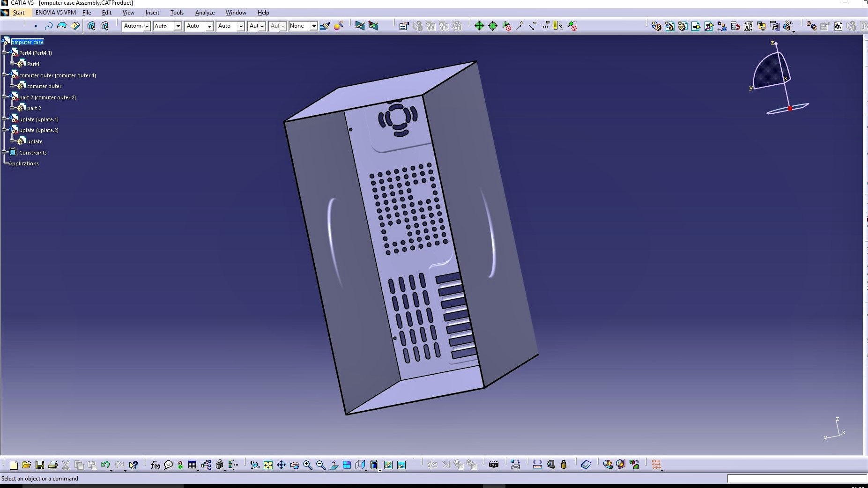Select the 'comuter outer' part child

[44, 86]
